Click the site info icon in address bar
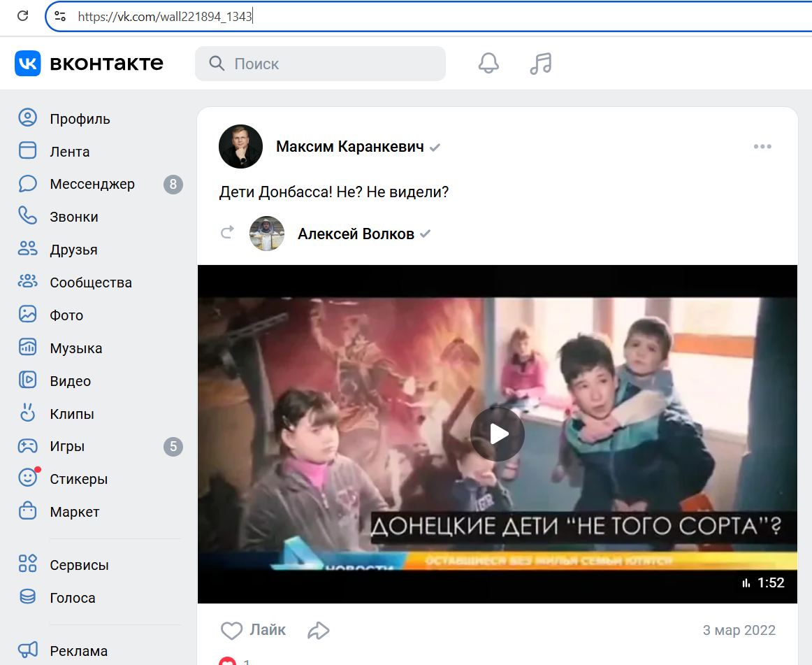This screenshot has width=812, height=665. pos(60,16)
